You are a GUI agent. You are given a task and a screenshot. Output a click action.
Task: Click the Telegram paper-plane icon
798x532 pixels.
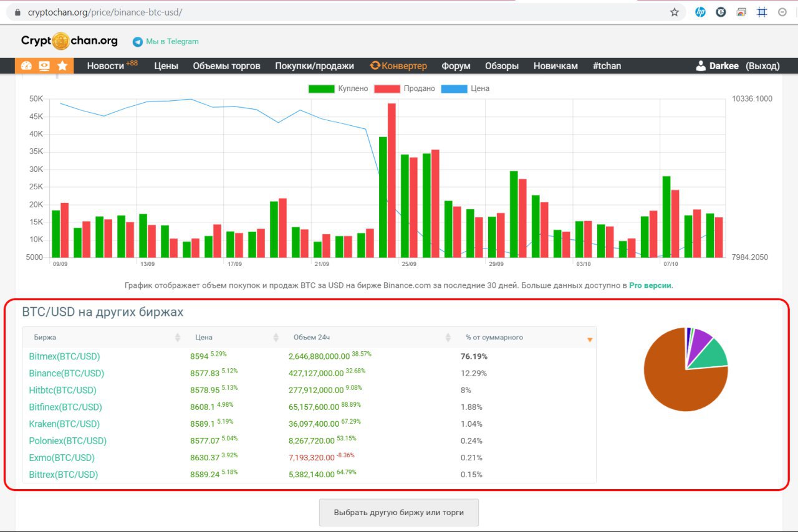click(x=138, y=42)
